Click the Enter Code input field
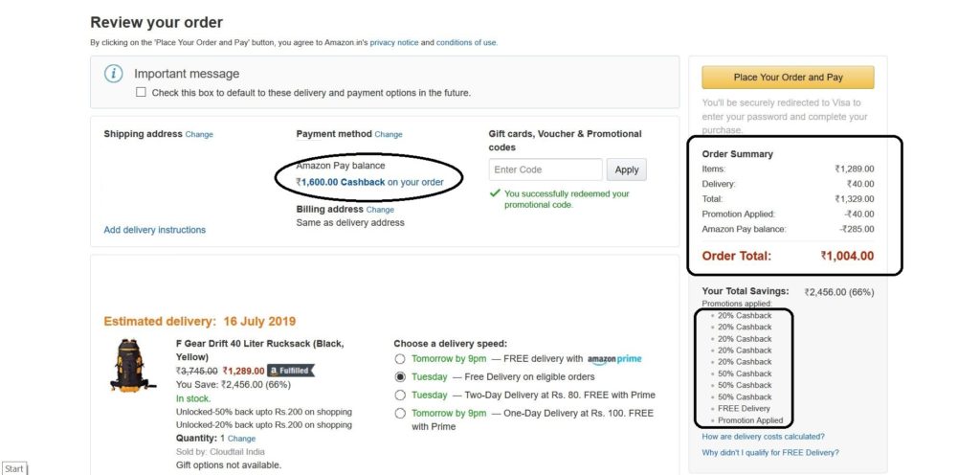The height and width of the screenshot is (475, 980). click(x=546, y=170)
